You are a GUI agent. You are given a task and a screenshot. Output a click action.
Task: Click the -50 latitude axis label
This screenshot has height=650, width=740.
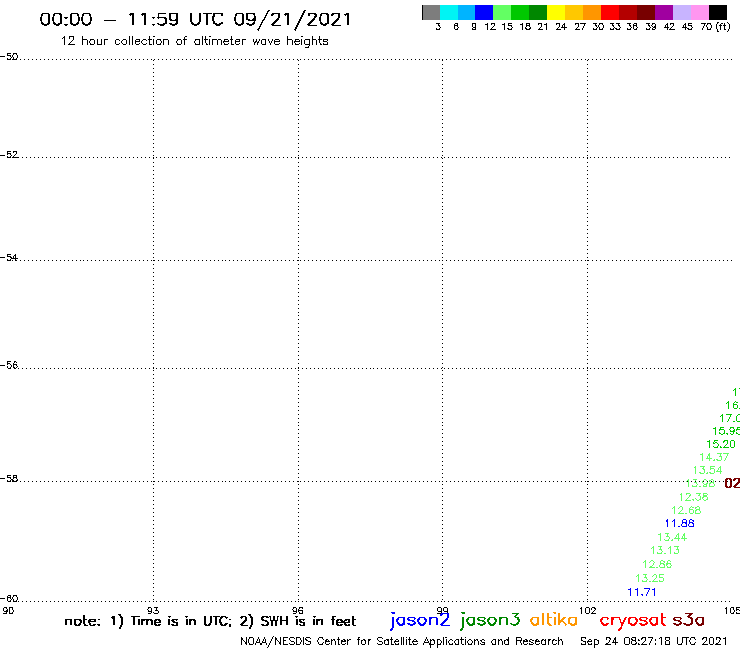9,57
